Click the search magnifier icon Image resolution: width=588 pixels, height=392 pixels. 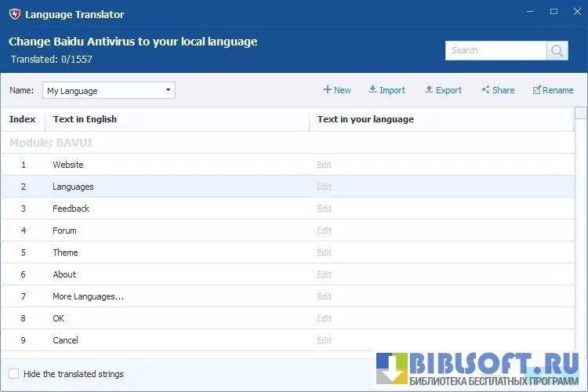557,50
